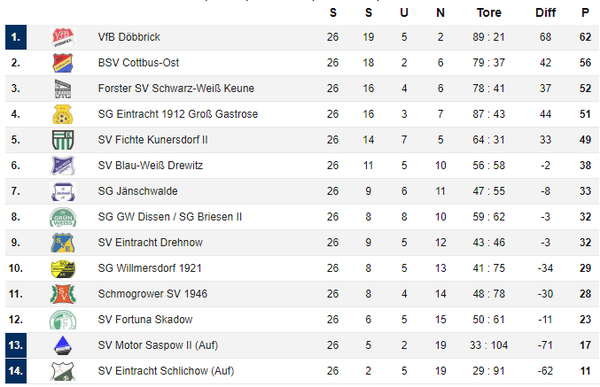Click the SG Willmersdorf 1921 logo
This screenshot has width=600, height=387.
63,268
